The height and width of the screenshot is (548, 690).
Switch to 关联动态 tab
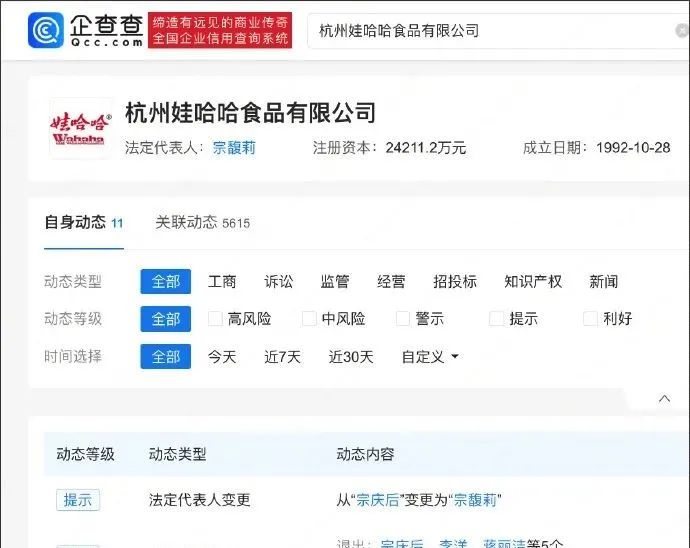202,222
